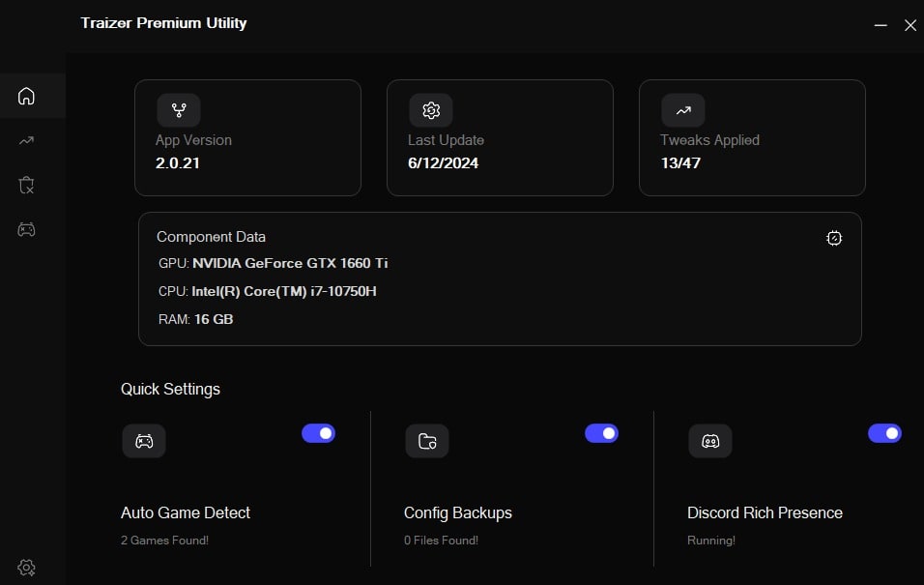Viewport: 924px width, 585px height.
Task: Select the Home icon in the sidebar
Action: point(25,96)
